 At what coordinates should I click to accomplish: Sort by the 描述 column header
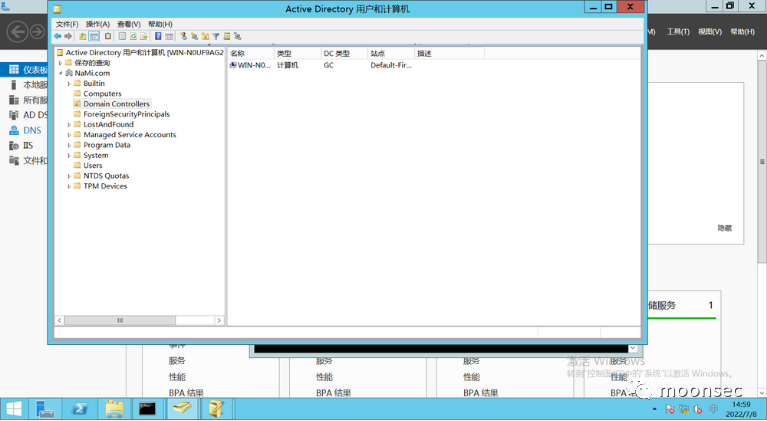[x=450, y=53]
